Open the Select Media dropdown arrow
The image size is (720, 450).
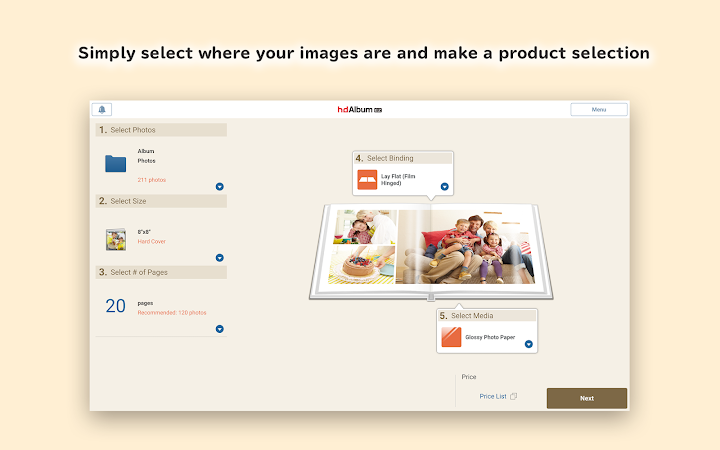click(x=529, y=344)
